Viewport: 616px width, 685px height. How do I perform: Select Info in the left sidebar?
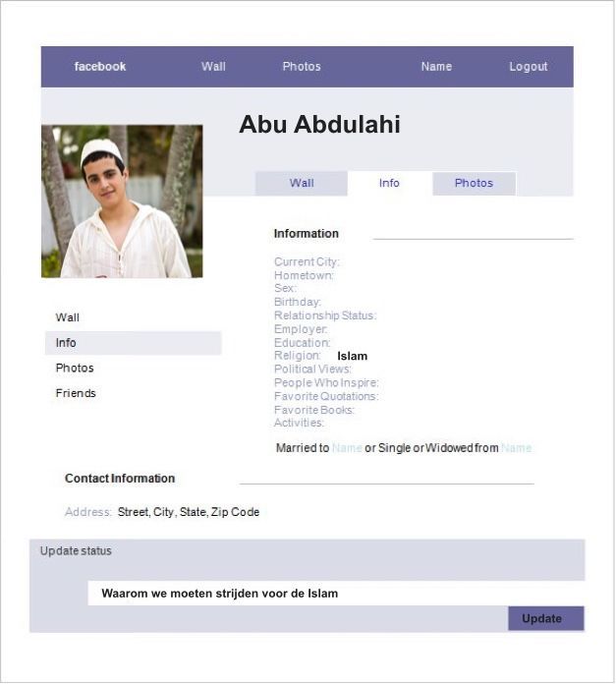66,343
